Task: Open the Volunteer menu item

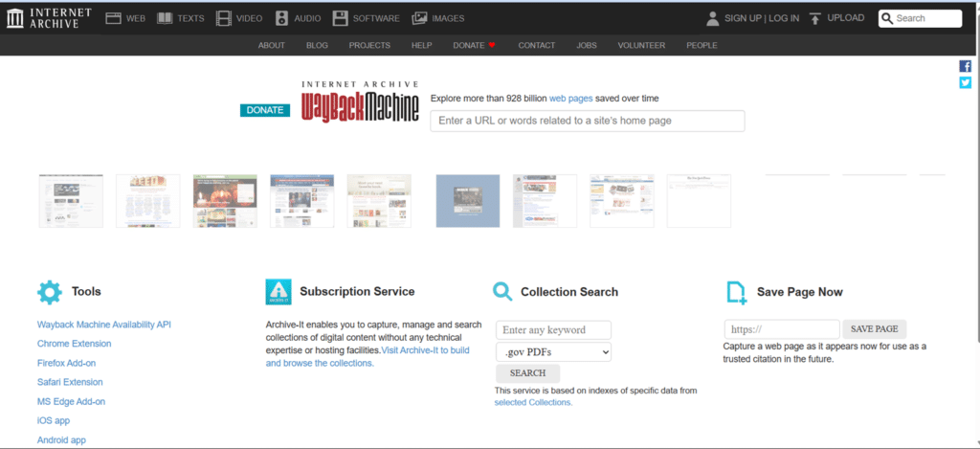Action: pyautogui.click(x=641, y=45)
